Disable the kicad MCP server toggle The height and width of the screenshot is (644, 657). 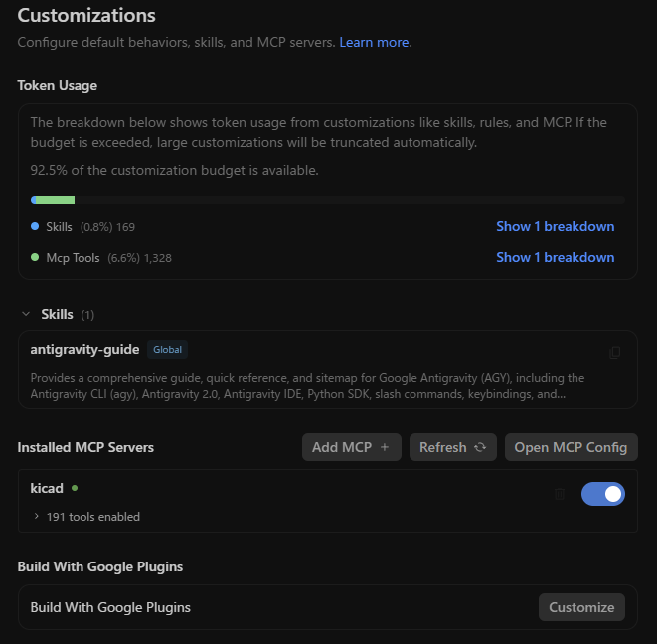tap(603, 494)
